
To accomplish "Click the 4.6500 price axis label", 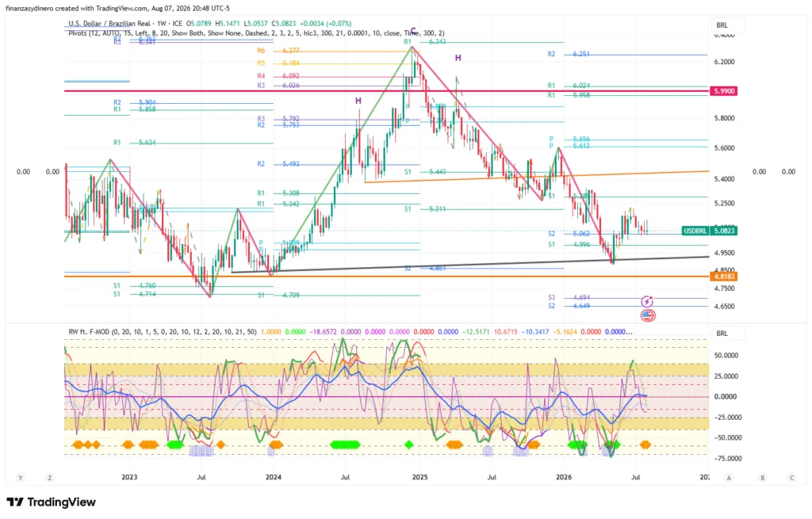I will [724, 307].
